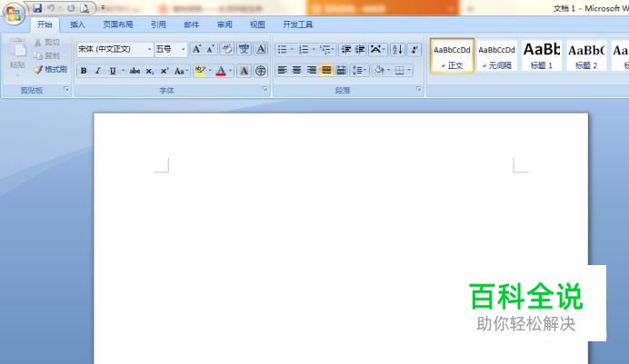Apply yellow text highlight color
Image resolution: width=629 pixels, height=364 pixels.
(200, 71)
